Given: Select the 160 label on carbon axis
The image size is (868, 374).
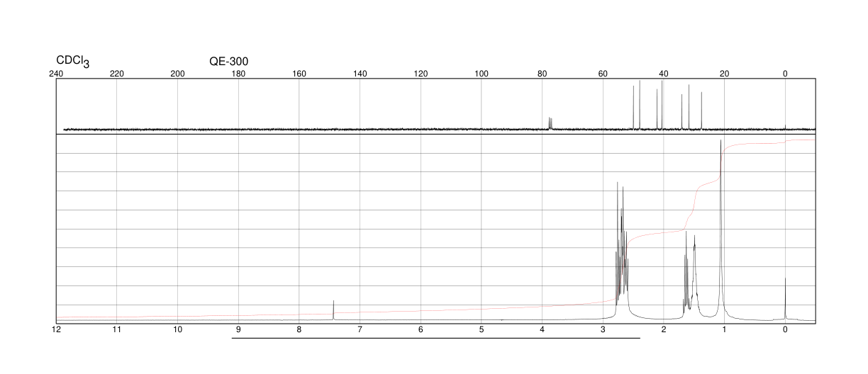Looking at the screenshot, I should (x=299, y=74).
